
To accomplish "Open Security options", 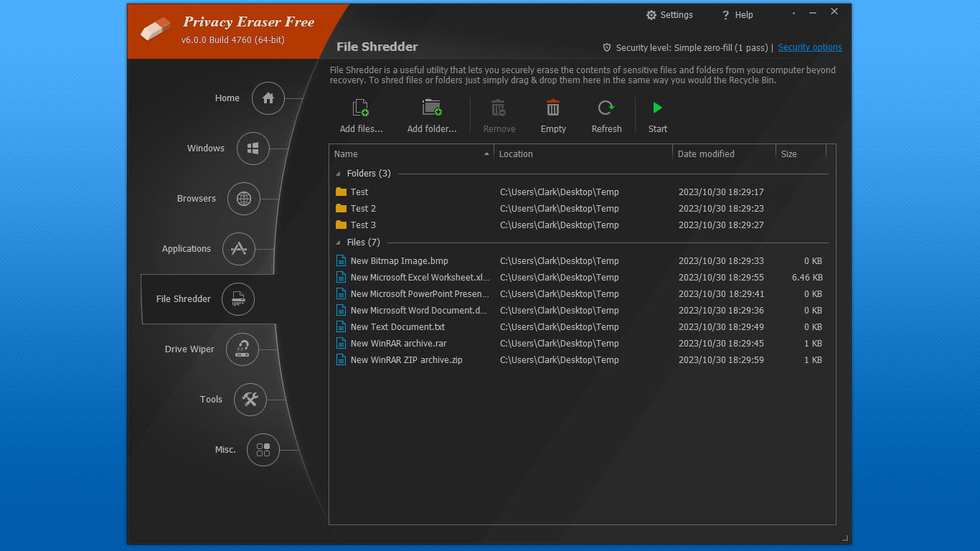I will click(809, 47).
